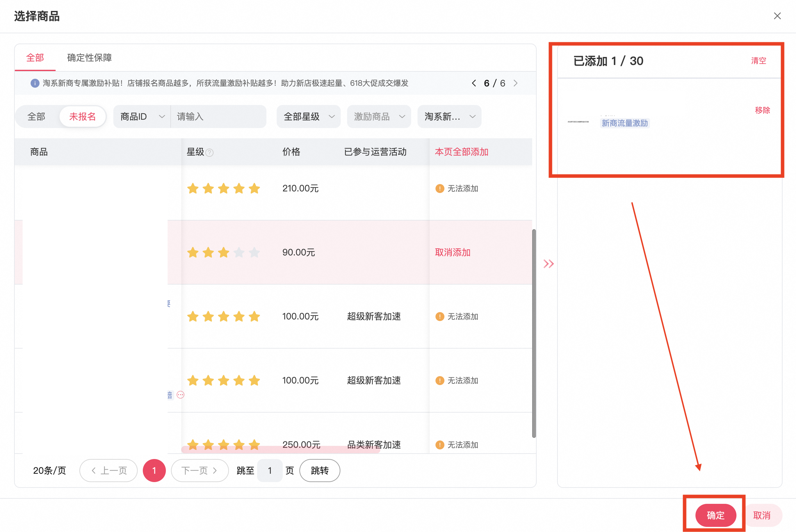Click the vertical scrollbar of product table

click(x=534, y=334)
